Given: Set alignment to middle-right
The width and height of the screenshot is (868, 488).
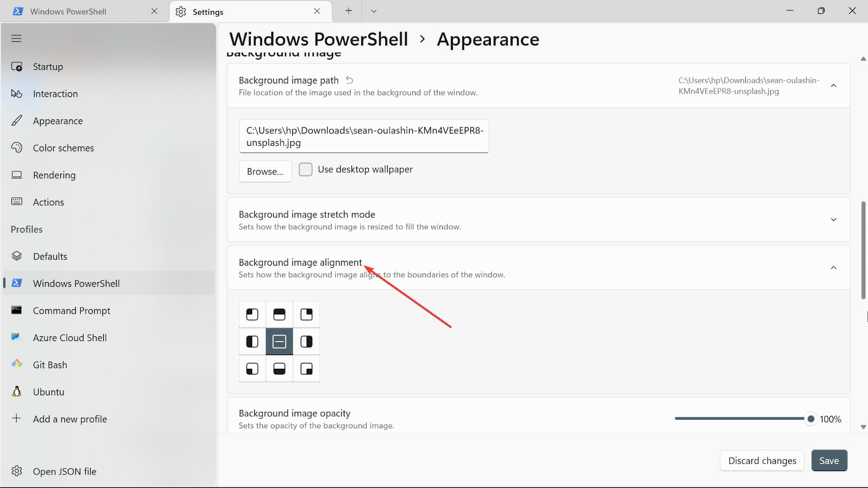Looking at the screenshot, I should point(307,342).
